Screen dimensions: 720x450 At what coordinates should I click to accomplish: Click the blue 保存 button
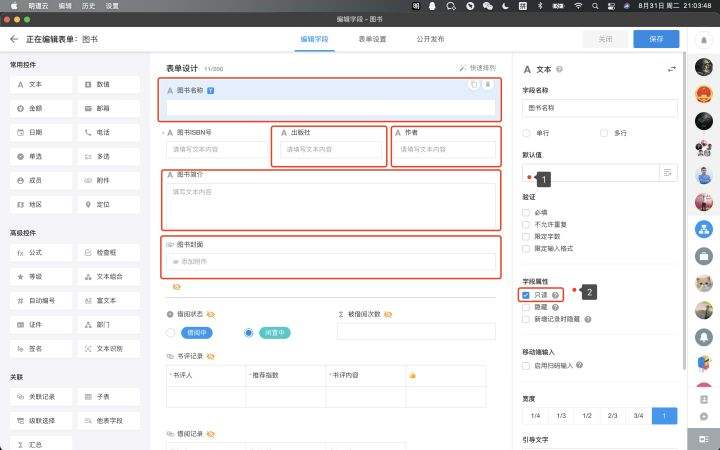pos(655,39)
